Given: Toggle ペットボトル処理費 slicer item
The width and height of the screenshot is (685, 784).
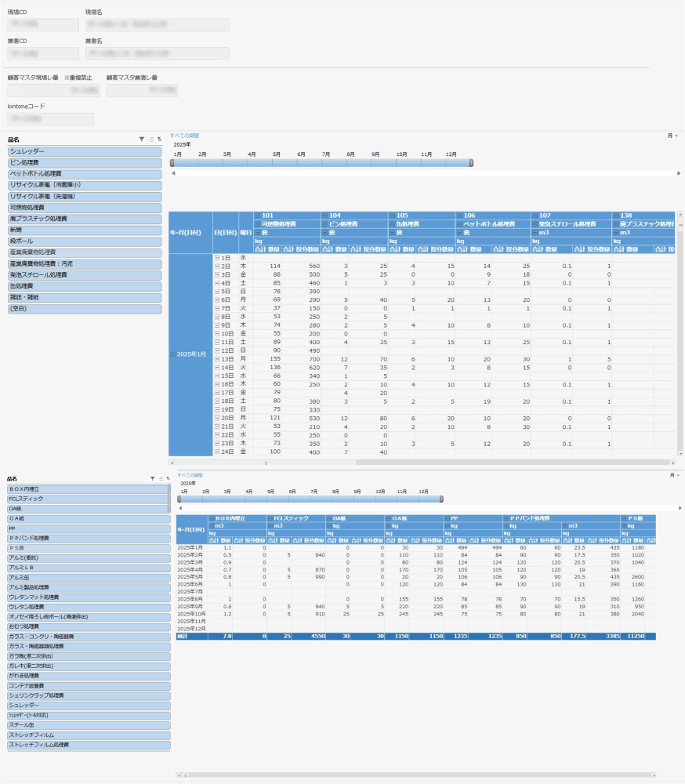Looking at the screenshot, I should pyautogui.click(x=84, y=173).
